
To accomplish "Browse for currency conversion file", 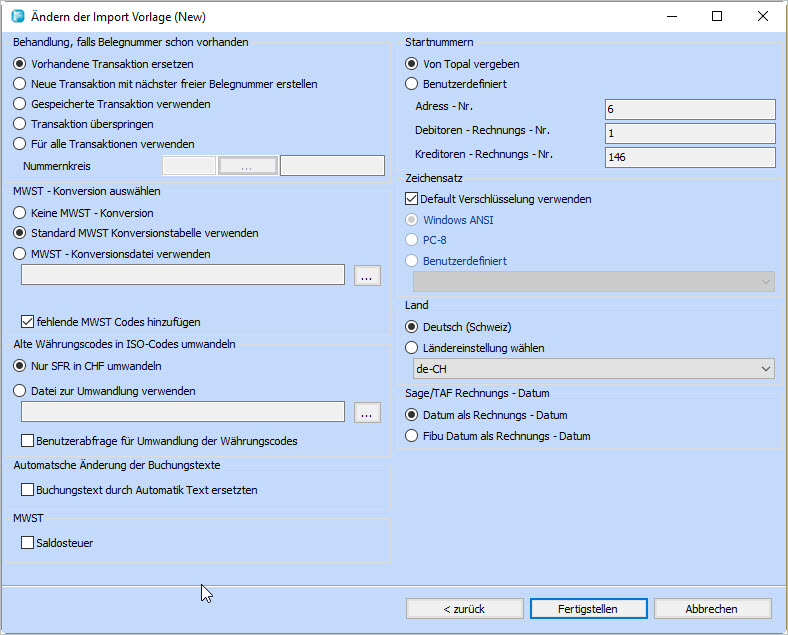I will coord(367,412).
